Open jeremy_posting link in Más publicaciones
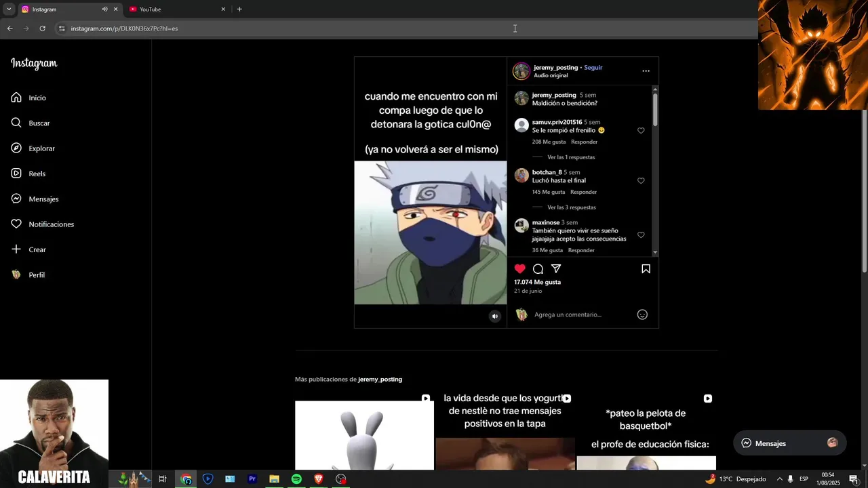The width and height of the screenshot is (868, 488). (380, 379)
